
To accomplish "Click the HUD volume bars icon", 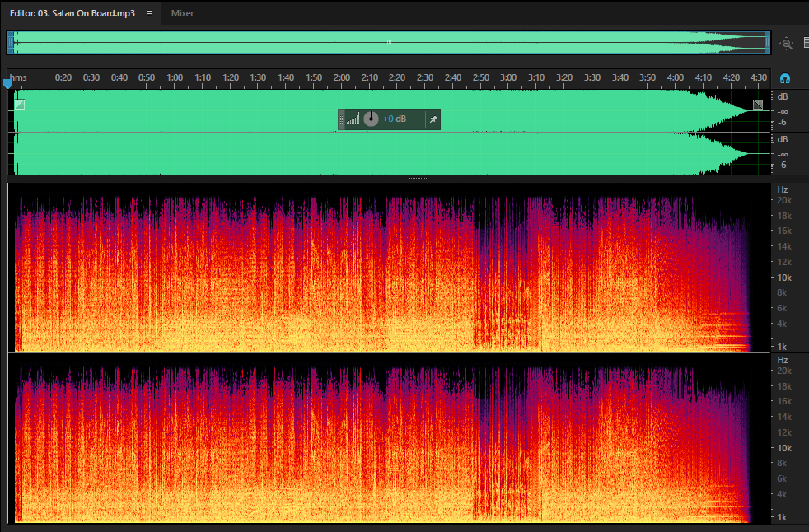I will (353, 119).
